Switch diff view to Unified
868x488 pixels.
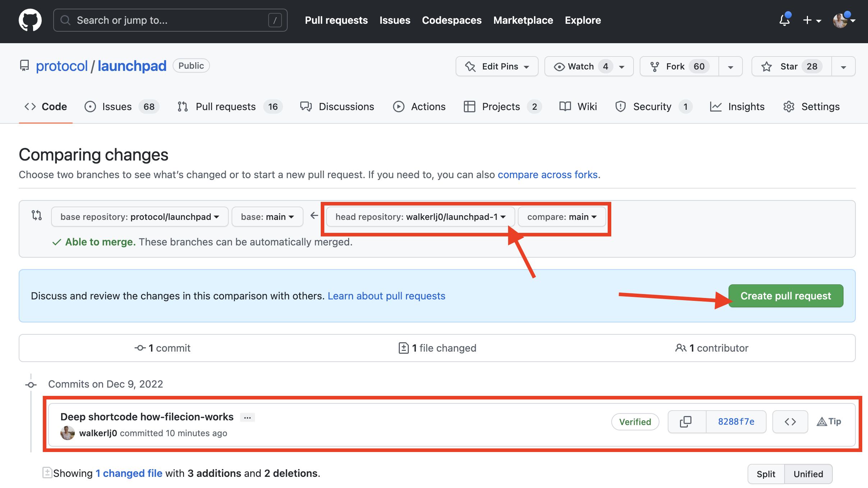[808, 474]
